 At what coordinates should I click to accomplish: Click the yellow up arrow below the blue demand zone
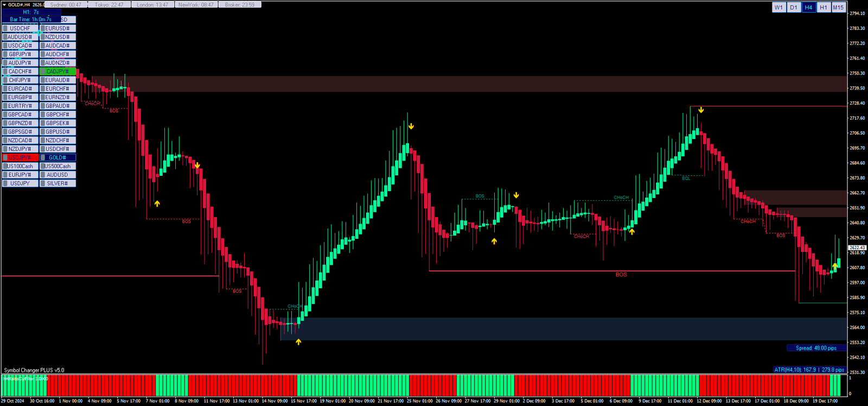point(298,342)
